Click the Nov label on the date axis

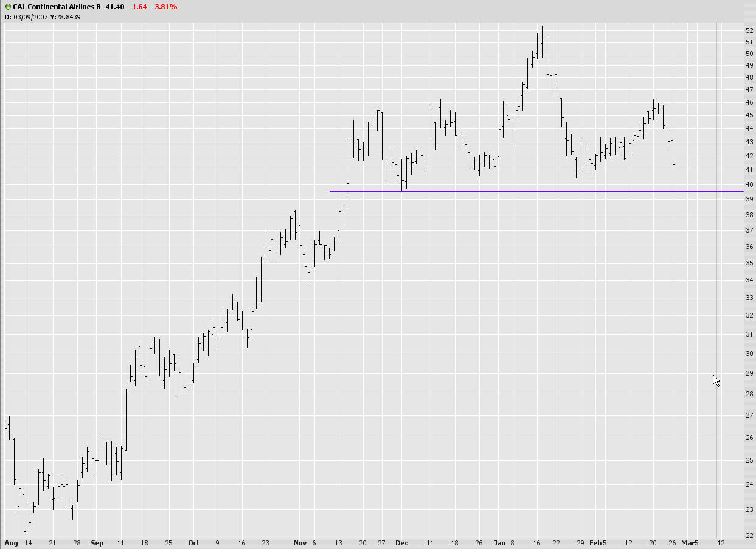300,542
